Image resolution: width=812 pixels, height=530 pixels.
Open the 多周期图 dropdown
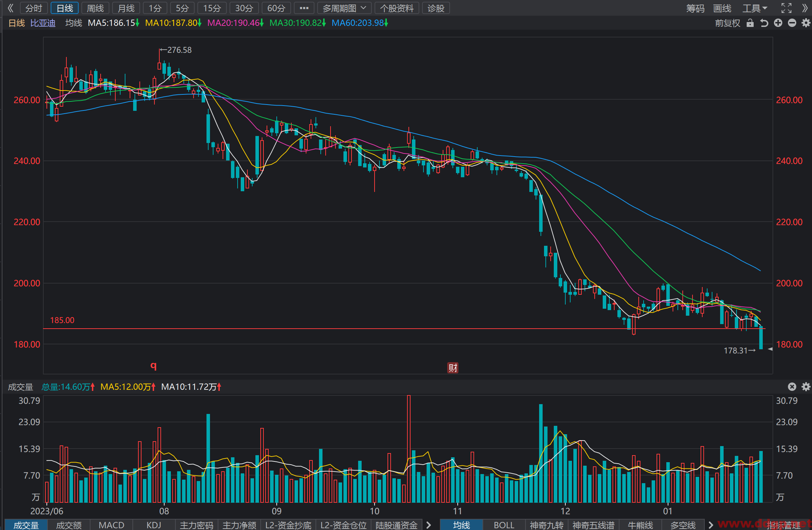(x=344, y=8)
